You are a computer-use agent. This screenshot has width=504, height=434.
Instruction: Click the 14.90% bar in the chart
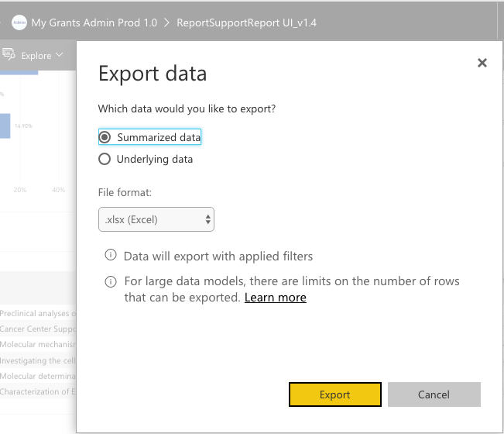click(x=5, y=126)
